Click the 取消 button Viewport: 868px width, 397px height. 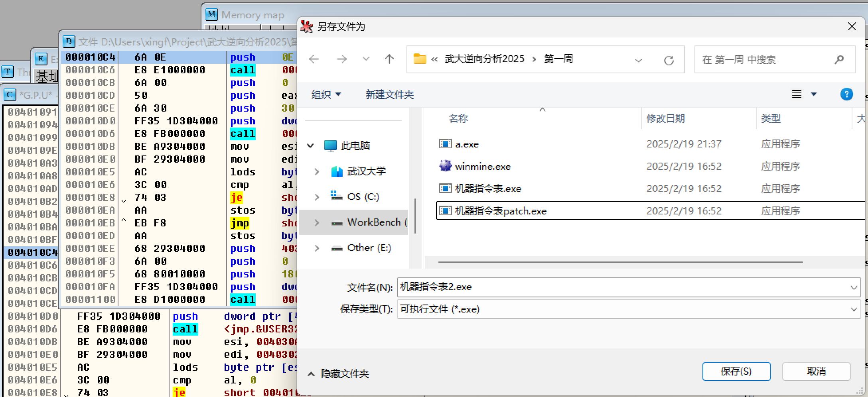[x=816, y=371]
